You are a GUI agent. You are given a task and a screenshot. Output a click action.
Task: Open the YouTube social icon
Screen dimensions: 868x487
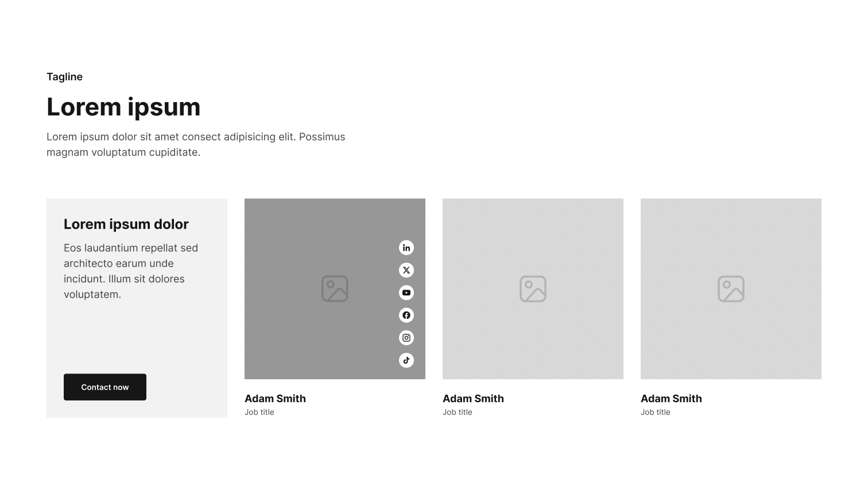click(406, 293)
